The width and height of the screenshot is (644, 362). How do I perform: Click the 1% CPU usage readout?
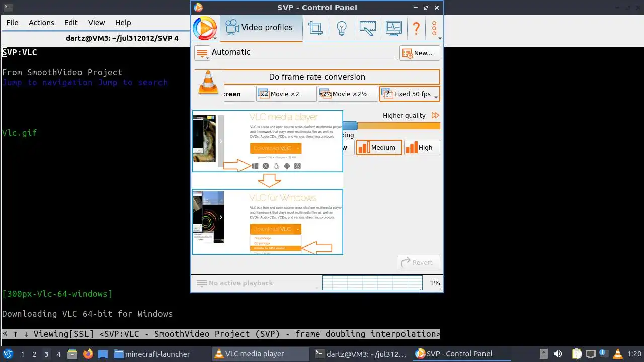point(435,283)
